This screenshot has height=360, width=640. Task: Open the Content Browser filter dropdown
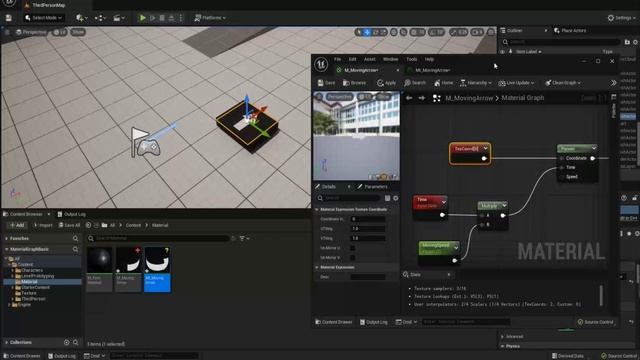click(x=244, y=238)
